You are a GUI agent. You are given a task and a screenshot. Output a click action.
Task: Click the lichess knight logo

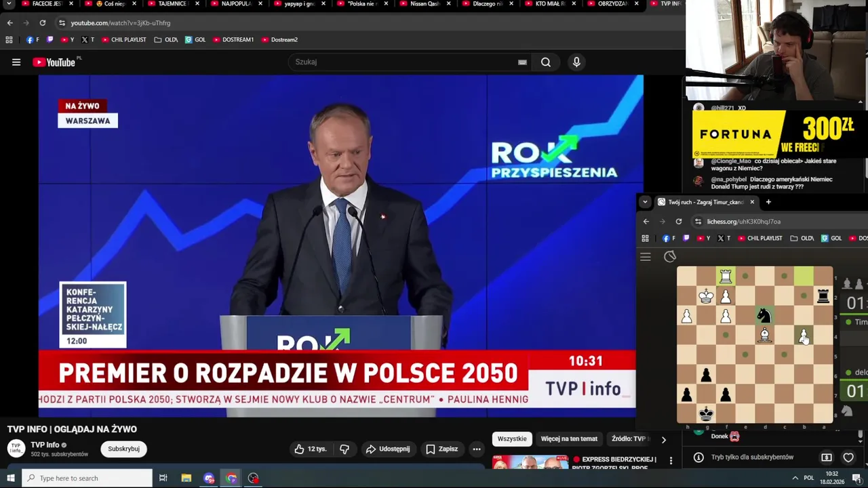pos(670,256)
